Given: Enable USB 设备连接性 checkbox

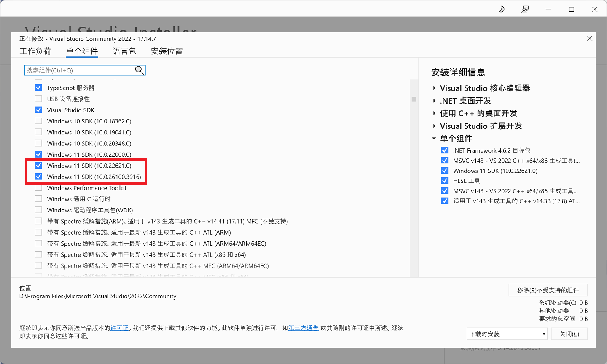Looking at the screenshot, I should coord(38,99).
